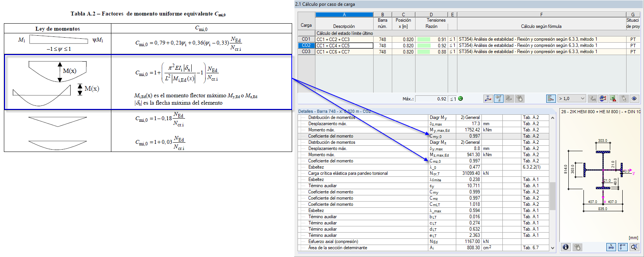644x257 pixels.
Task: Click 'Distribución de momentos' Diagr Mz row
Action: pos(423,142)
